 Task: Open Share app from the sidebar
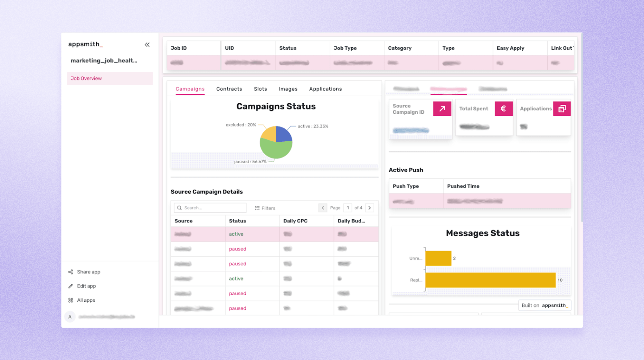point(88,272)
